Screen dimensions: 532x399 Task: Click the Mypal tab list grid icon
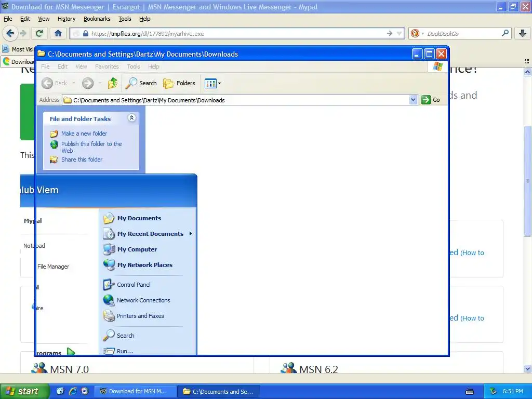tap(527, 61)
